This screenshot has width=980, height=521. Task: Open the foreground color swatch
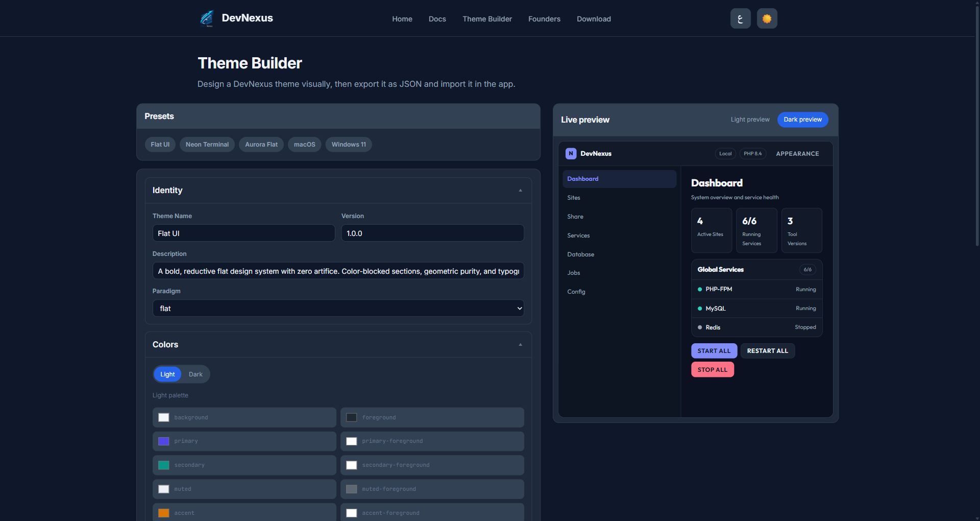point(352,417)
